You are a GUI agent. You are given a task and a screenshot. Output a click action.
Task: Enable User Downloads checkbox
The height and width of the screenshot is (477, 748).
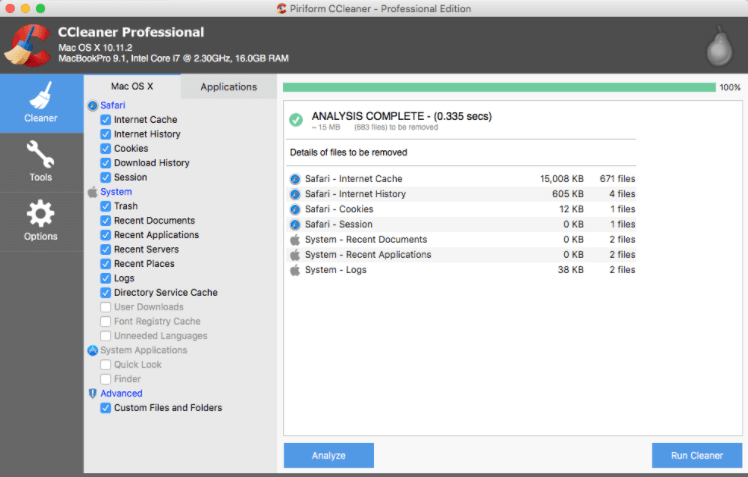point(105,307)
